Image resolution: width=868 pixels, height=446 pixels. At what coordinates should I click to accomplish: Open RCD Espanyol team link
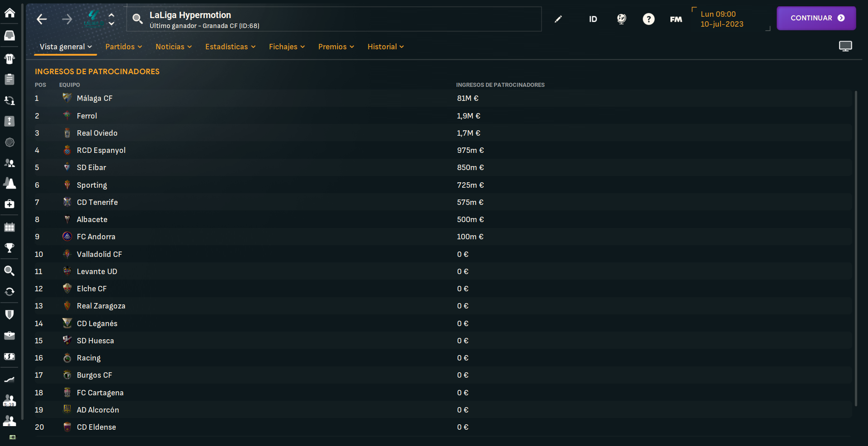(101, 150)
